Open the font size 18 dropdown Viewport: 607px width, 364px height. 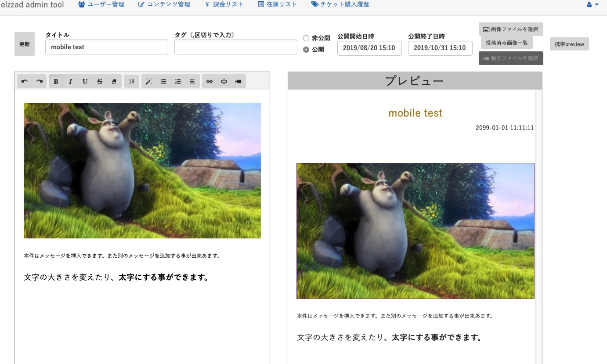(131, 81)
